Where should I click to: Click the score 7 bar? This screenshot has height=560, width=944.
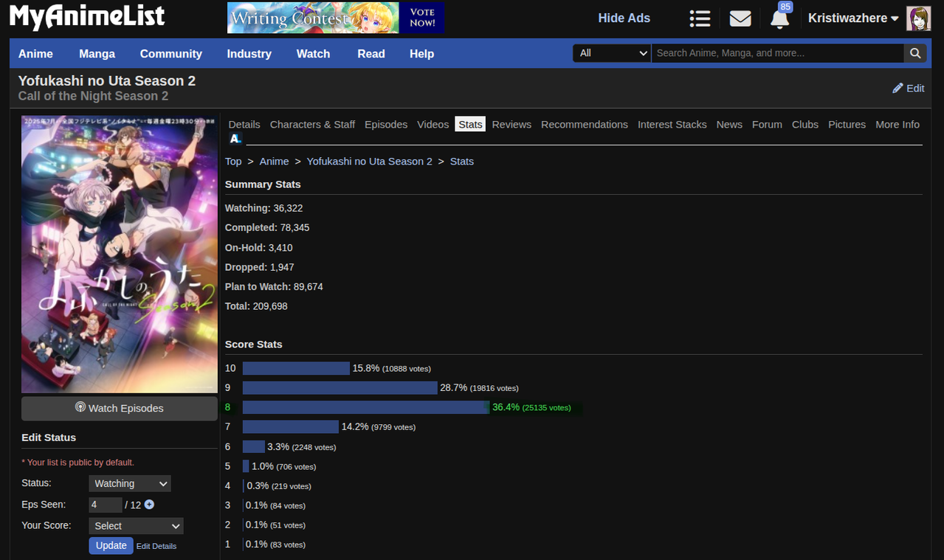[x=291, y=426]
